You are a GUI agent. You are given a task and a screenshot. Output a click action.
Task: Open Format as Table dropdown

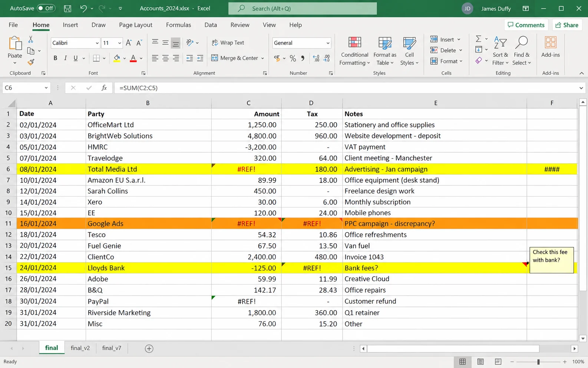pos(384,51)
